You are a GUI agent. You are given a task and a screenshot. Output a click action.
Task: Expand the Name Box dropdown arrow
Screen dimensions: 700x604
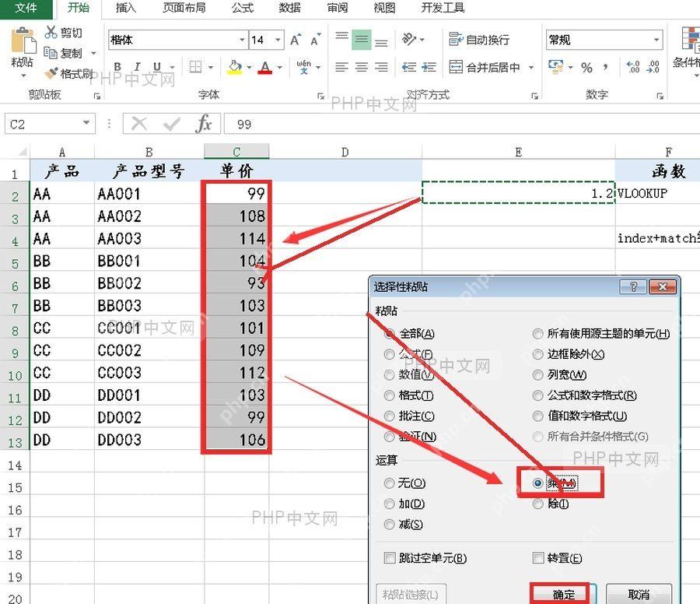[x=86, y=123]
